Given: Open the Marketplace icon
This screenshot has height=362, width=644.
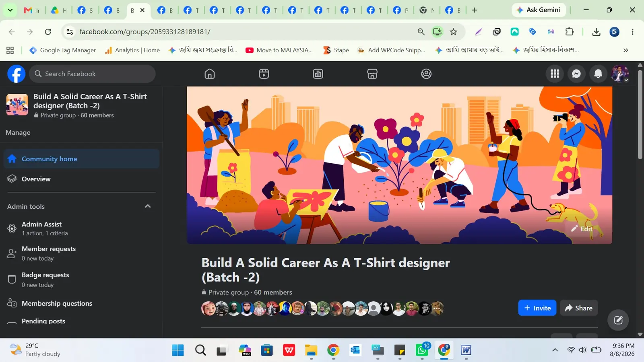Looking at the screenshot, I should [372, 74].
